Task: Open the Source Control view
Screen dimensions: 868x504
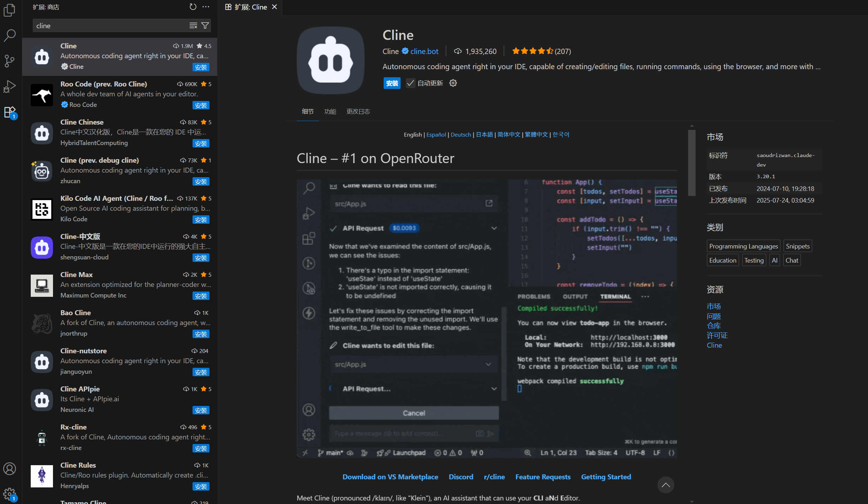Action: point(10,61)
